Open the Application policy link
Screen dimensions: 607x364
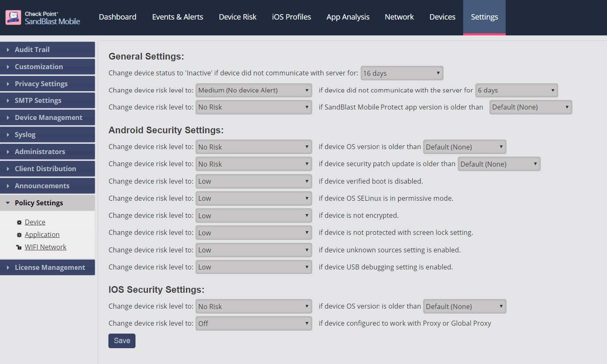coord(42,235)
